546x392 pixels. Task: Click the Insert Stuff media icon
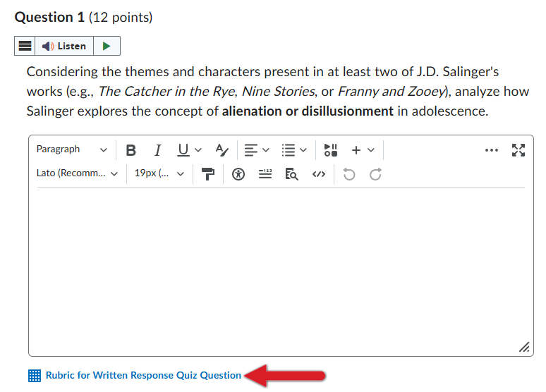(330, 150)
